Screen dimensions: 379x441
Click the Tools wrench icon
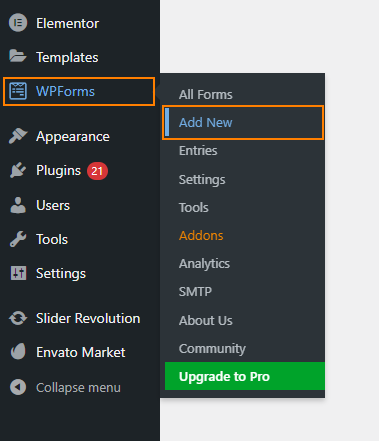tap(18, 239)
